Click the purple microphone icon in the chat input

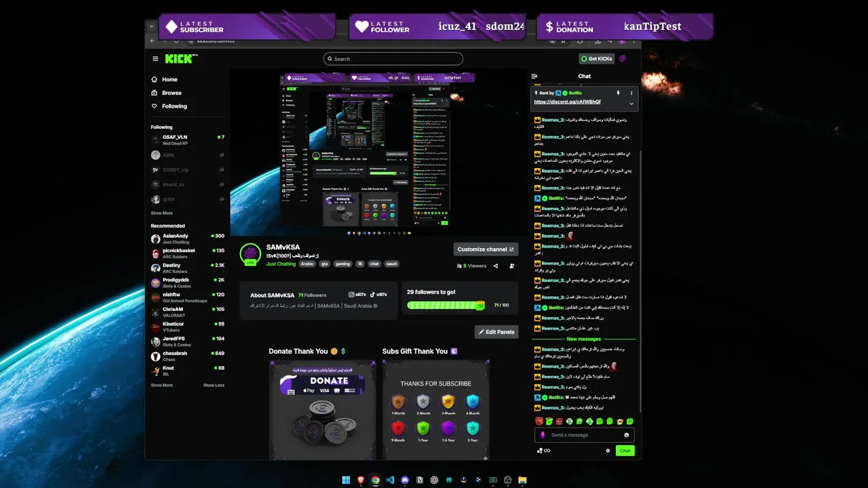point(542,435)
